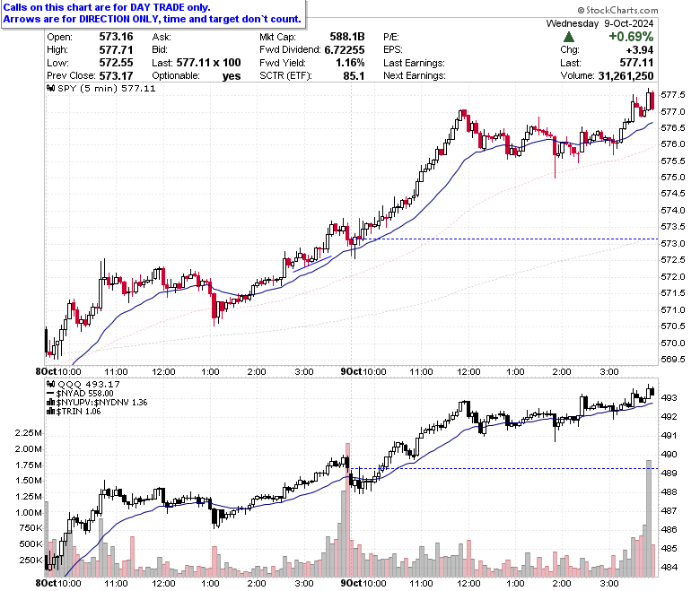Click the Chg value +3.94
Image resolution: width=700 pixels, height=591 pixels.
(640, 49)
